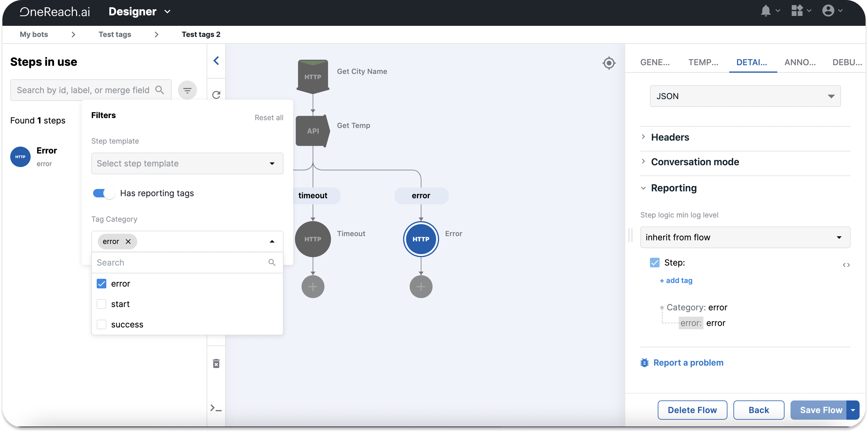The width and height of the screenshot is (868, 432).
Task: Uncheck the Step reporting checkbox
Action: pos(654,263)
